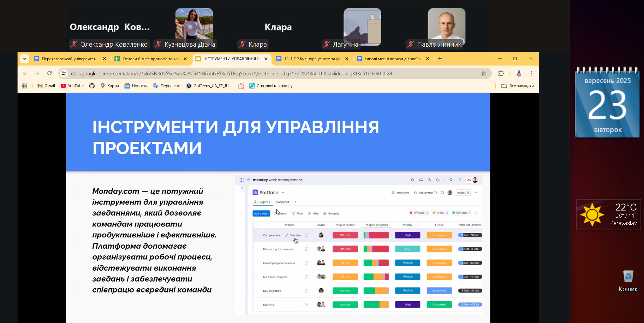
Task: Tick the checkbox on the Rebranding for museum row
Action: [x=256, y=249]
